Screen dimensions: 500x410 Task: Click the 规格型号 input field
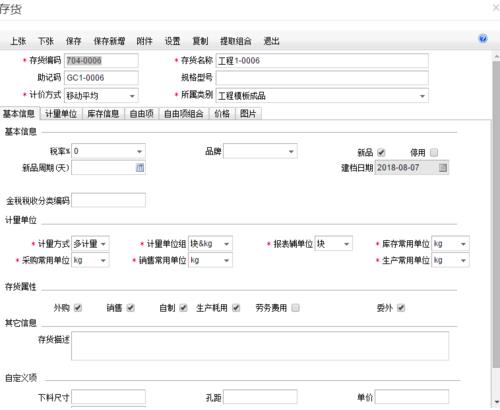coord(322,78)
